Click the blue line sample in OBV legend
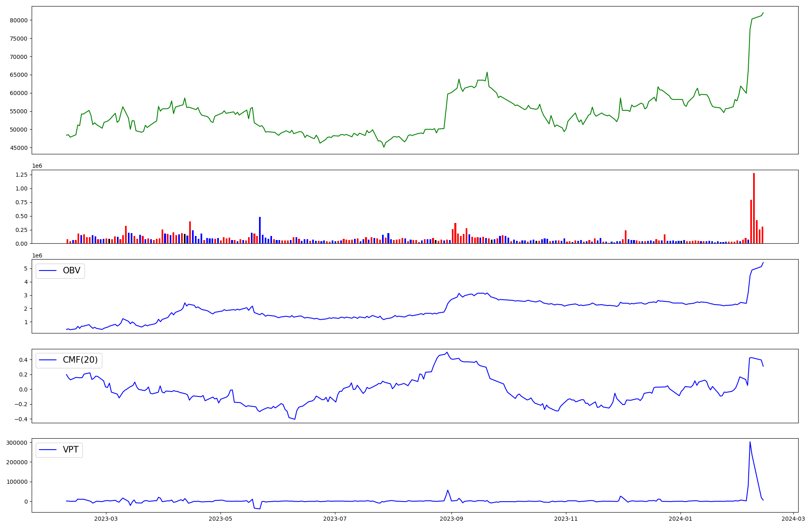The height and width of the screenshot is (528, 812). 48,271
